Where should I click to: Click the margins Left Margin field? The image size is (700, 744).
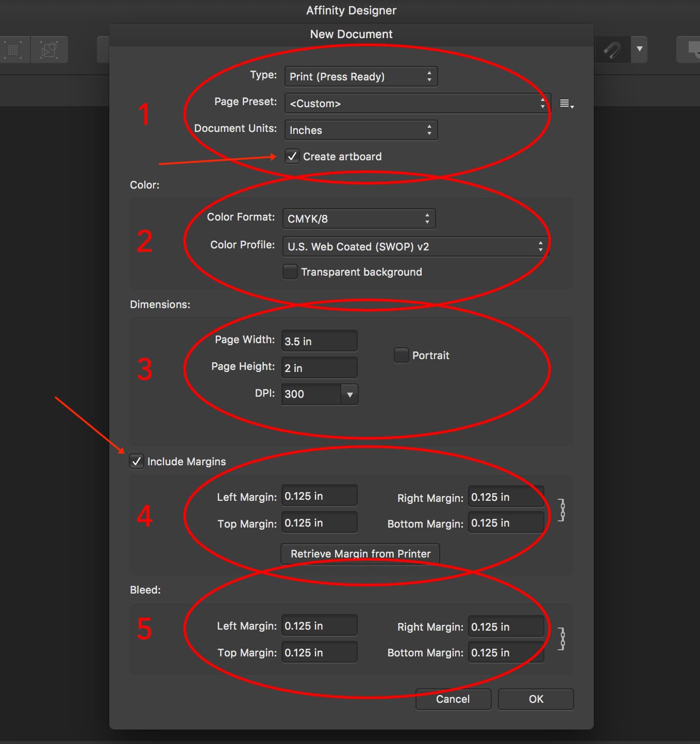320,496
